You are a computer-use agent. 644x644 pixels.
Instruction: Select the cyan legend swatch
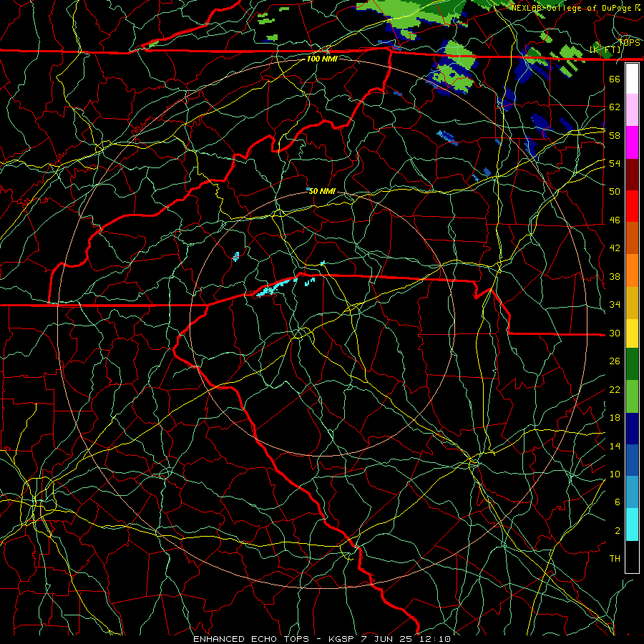632,525
